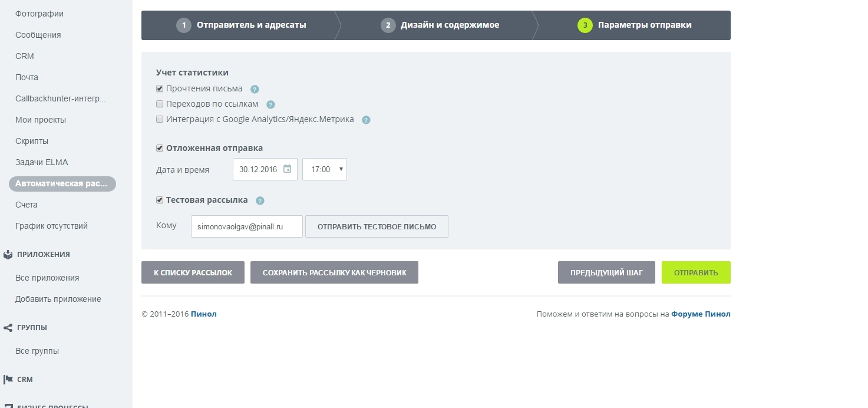This screenshot has width=868, height=408.
Task: Enable Google Analytics/Яндекс.Метрика integration checkbox
Action: pyautogui.click(x=160, y=119)
